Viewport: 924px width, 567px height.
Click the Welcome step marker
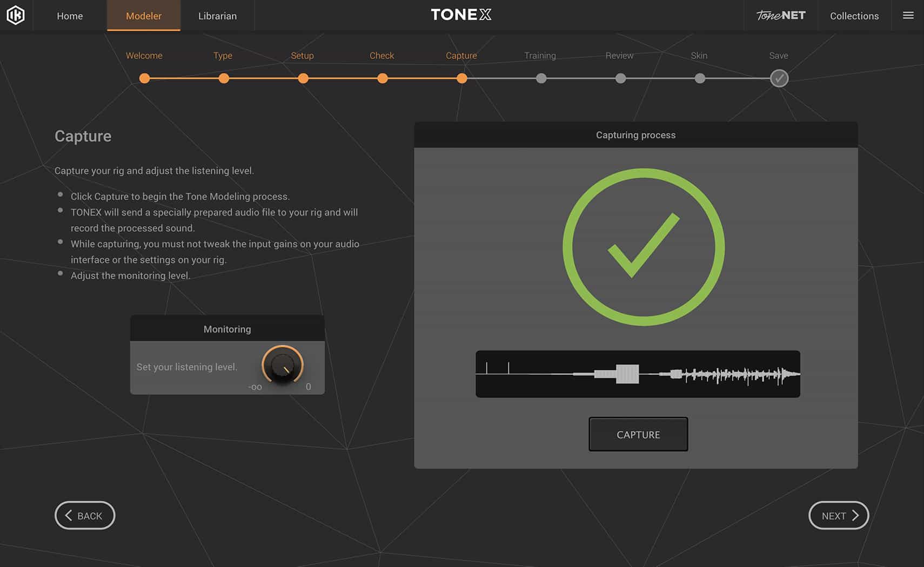pos(144,78)
